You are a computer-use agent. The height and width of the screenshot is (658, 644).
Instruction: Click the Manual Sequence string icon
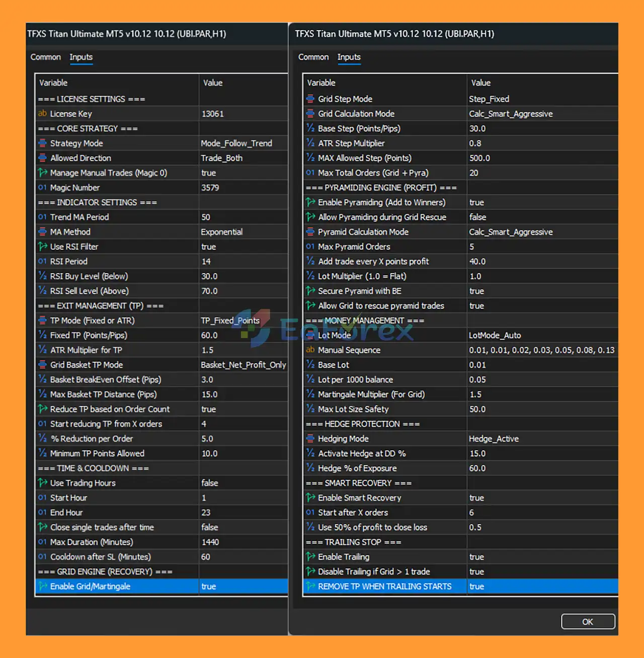click(x=310, y=350)
